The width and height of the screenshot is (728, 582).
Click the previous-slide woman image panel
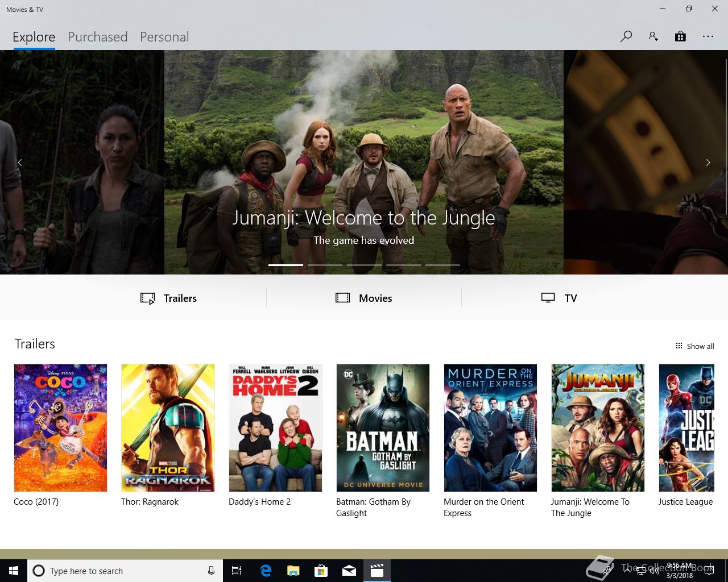[82, 163]
